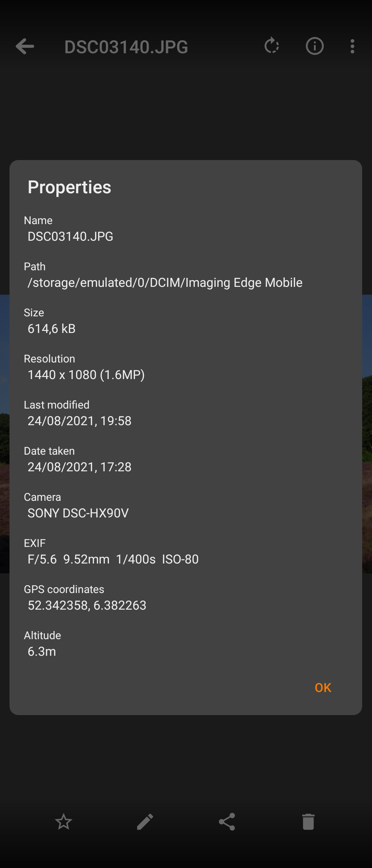The image size is (372, 868).
Task: Tap the Date taken value 17:28
Action: 79,467
